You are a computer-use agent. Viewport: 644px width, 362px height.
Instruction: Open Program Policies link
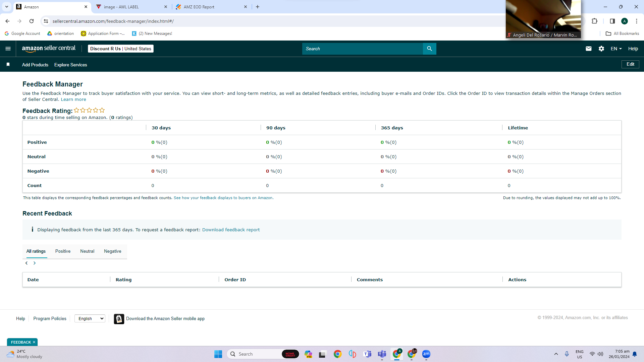click(50, 318)
